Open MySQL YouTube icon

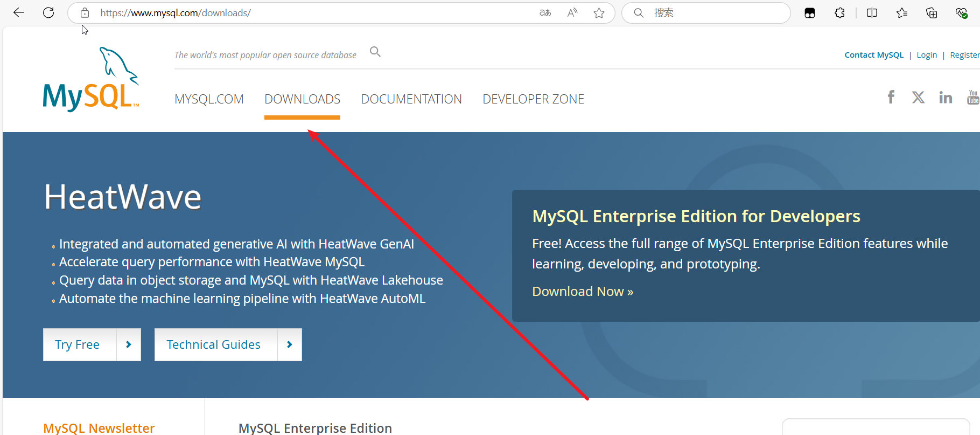973,97
